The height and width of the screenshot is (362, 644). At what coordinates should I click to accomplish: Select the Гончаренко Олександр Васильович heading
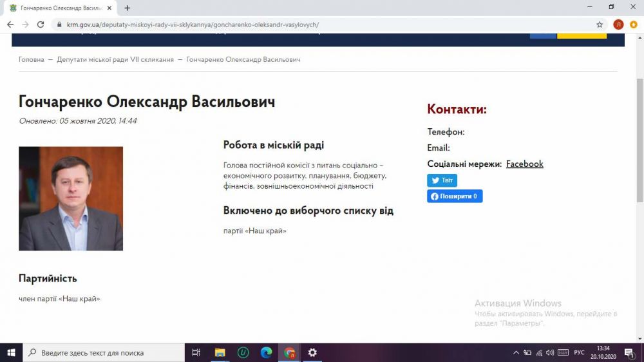147,102
